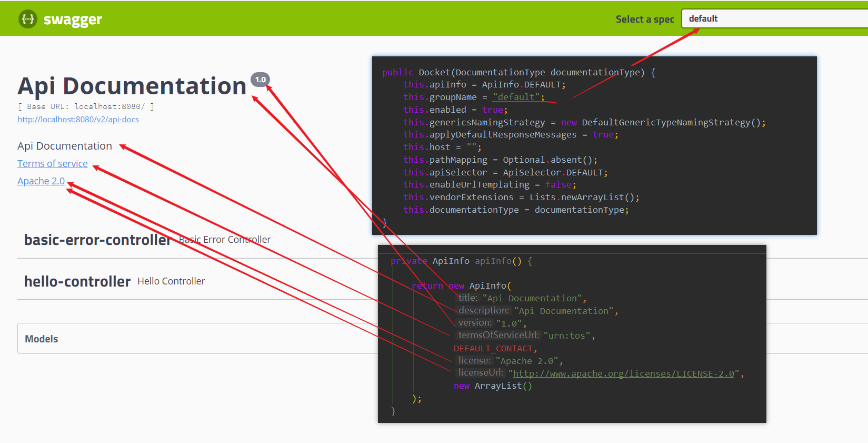Click the public Docket constructor signature line
This screenshot has width=868, height=443.
point(518,72)
